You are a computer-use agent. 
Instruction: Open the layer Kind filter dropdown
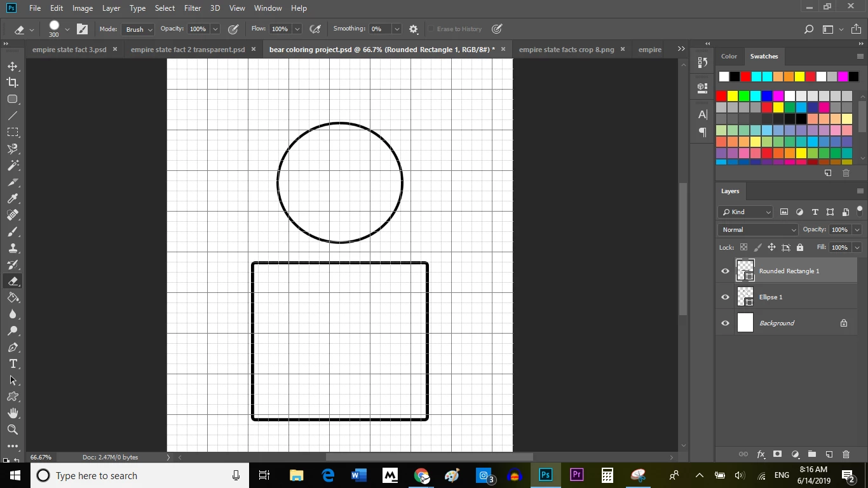click(745, 212)
